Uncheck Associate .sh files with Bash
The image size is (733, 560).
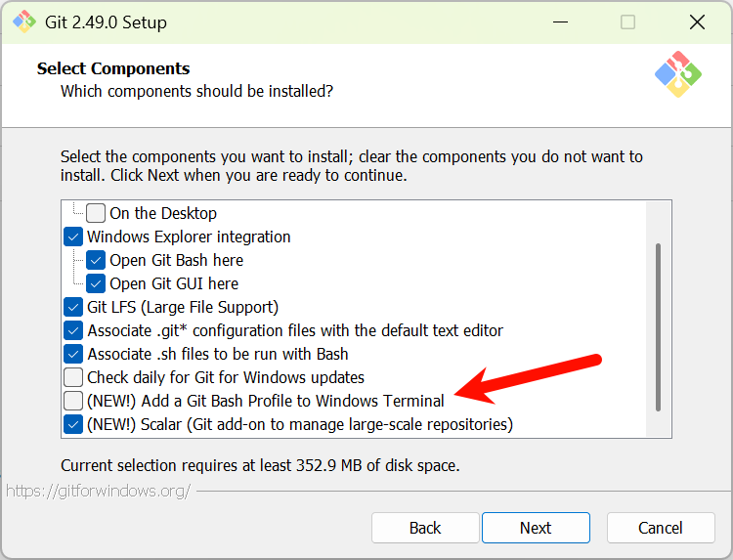[x=73, y=354]
